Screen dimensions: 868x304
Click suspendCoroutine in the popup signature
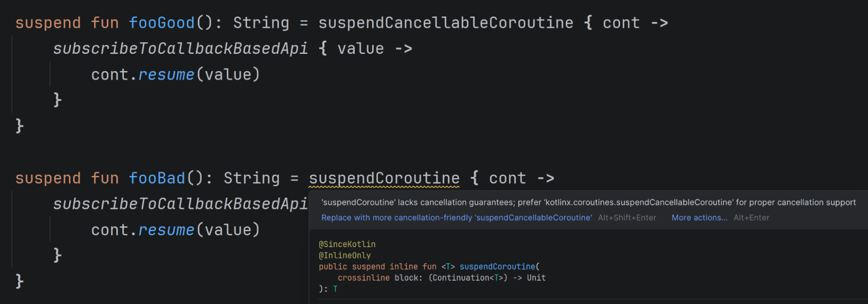(497, 267)
